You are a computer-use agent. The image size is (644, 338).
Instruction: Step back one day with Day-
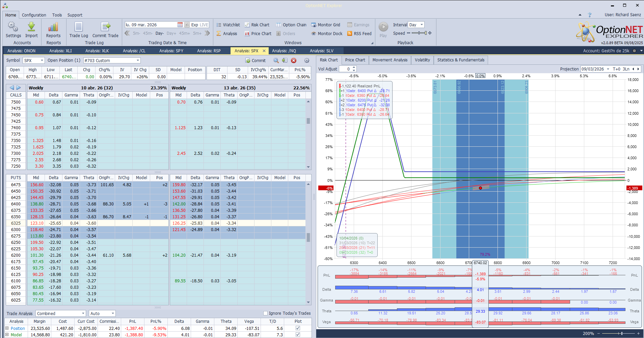(x=160, y=33)
